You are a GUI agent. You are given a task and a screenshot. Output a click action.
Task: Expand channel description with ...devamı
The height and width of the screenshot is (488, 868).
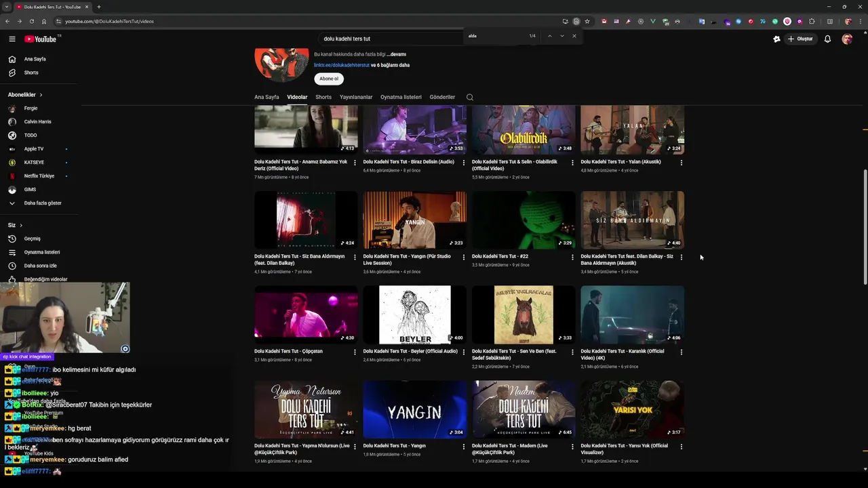pos(396,54)
